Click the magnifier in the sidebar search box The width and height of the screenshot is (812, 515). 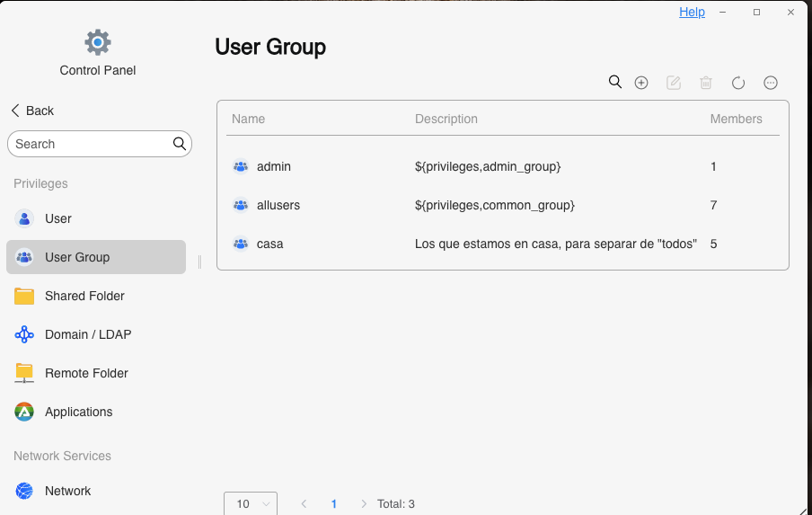pos(179,144)
